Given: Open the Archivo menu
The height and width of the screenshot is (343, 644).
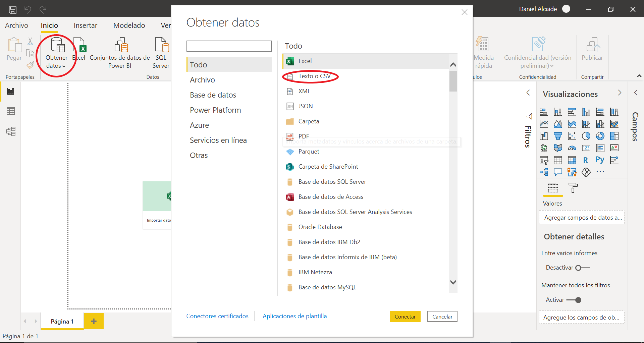Looking at the screenshot, I should click(16, 25).
